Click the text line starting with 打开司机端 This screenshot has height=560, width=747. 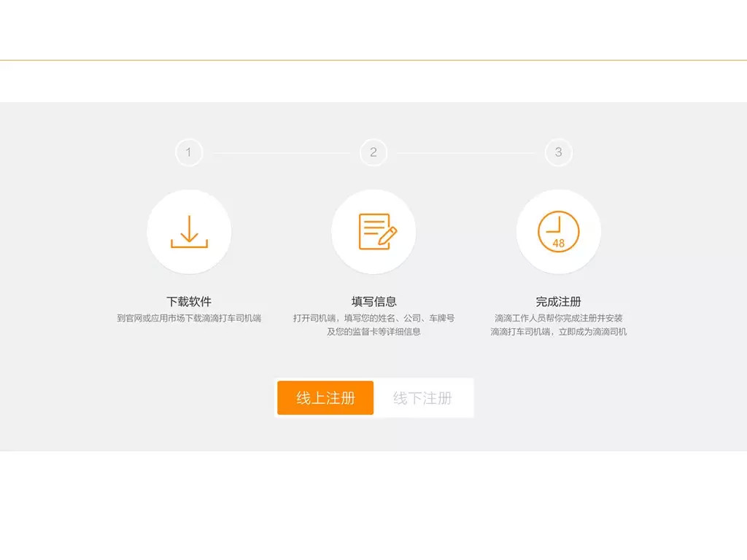373,318
